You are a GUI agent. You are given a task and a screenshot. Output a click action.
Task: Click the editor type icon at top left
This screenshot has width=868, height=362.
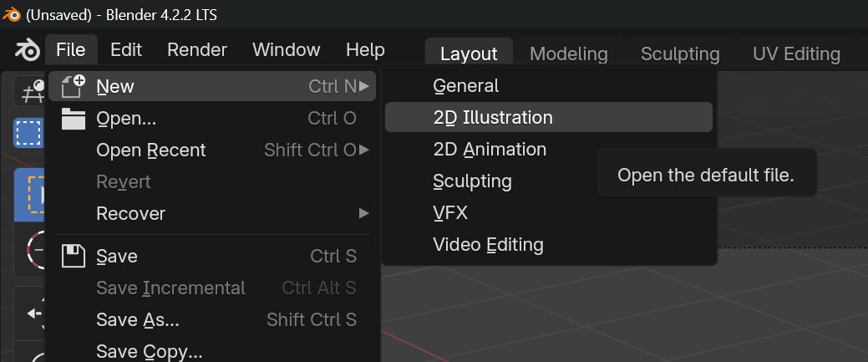[30, 91]
